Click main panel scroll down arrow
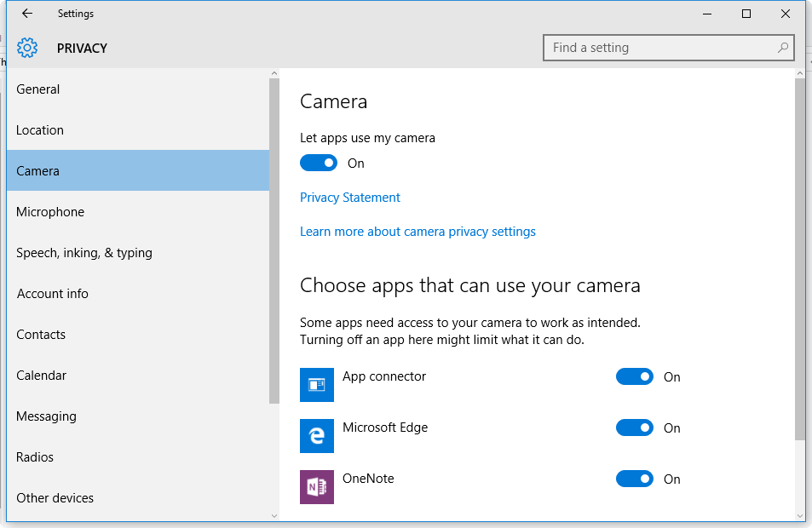The height and width of the screenshot is (528, 812). pos(800,515)
